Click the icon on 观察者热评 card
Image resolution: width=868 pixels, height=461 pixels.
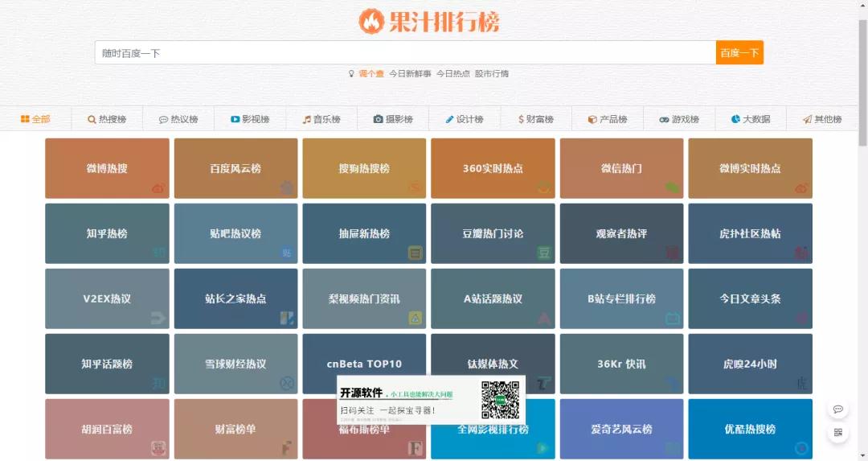tap(673, 253)
